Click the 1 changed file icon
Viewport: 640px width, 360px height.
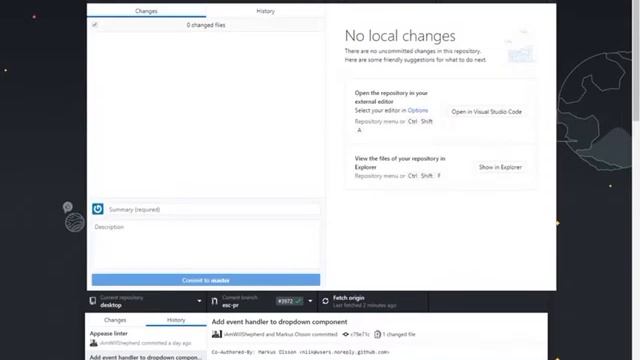(x=378, y=334)
